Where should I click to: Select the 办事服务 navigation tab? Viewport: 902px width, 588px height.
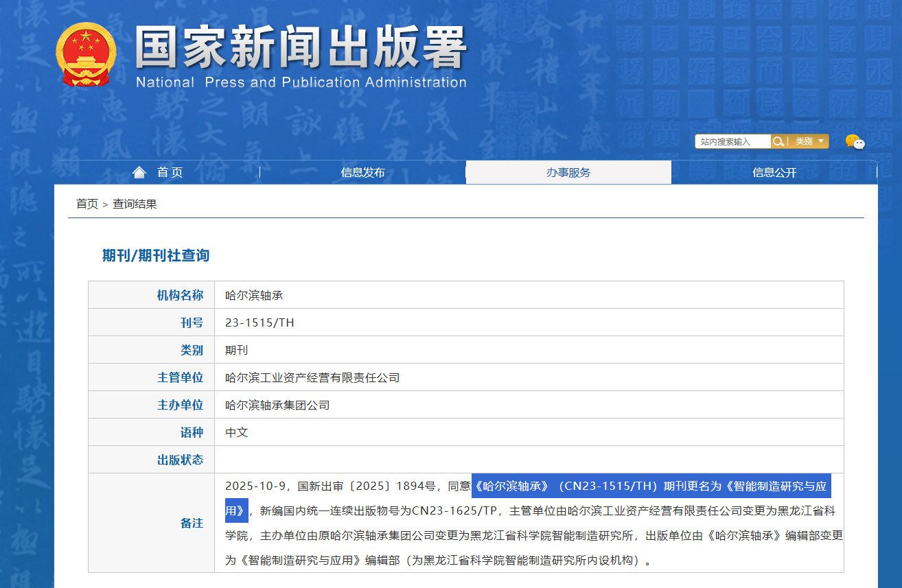568,172
